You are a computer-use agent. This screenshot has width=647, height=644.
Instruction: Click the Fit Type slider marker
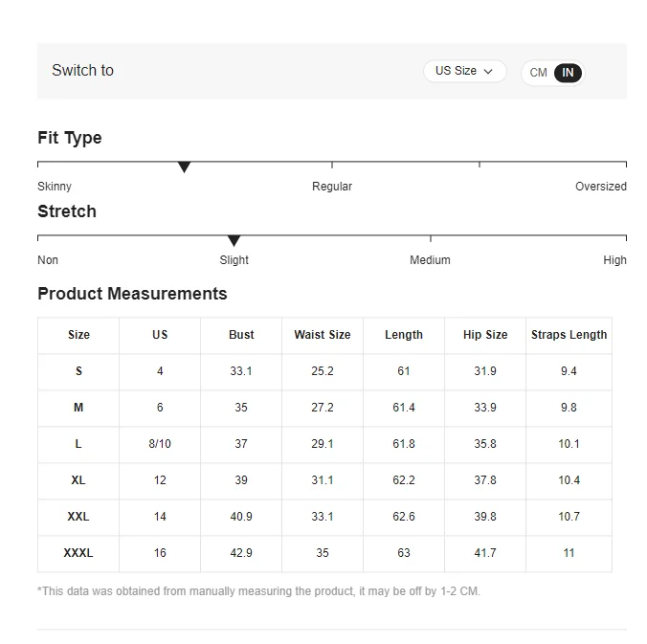pyautogui.click(x=184, y=167)
